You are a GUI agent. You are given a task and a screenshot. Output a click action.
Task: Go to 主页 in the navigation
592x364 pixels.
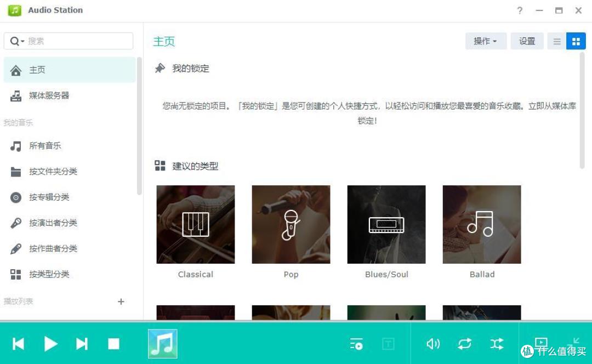click(37, 70)
